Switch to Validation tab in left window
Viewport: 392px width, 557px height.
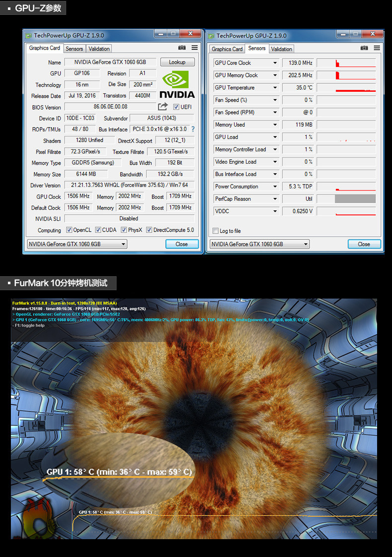[x=99, y=49]
